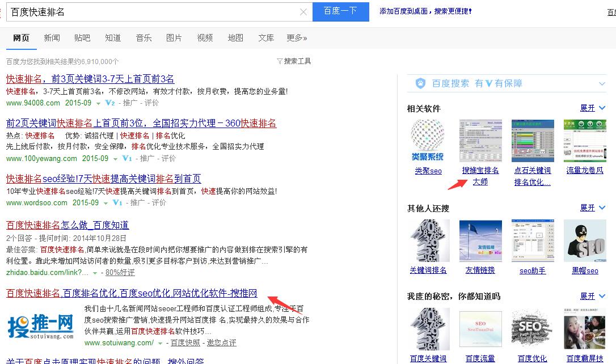Click the 邀您点评 link
616x364 pixels.
[x=222, y=343]
